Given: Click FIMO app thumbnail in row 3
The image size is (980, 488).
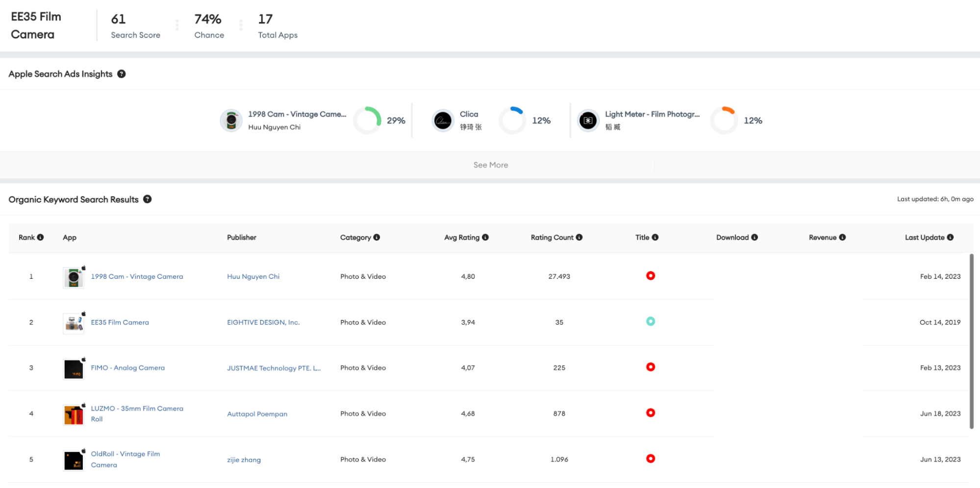Looking at the screenshot, I should point(74,369).
